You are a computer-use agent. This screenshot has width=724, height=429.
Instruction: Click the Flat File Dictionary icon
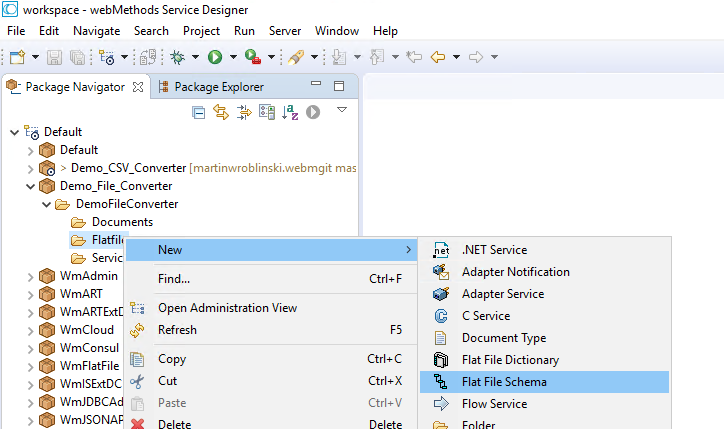click(x=442, y=360)
